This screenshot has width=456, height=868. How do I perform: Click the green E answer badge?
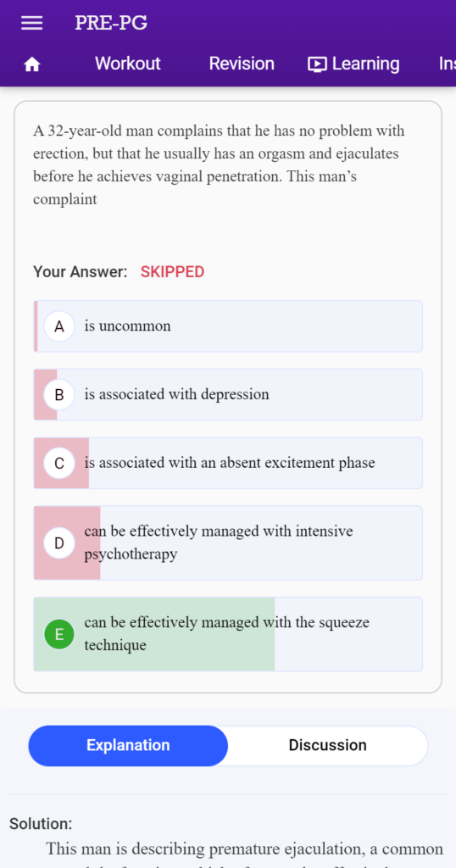pos(59,634)
